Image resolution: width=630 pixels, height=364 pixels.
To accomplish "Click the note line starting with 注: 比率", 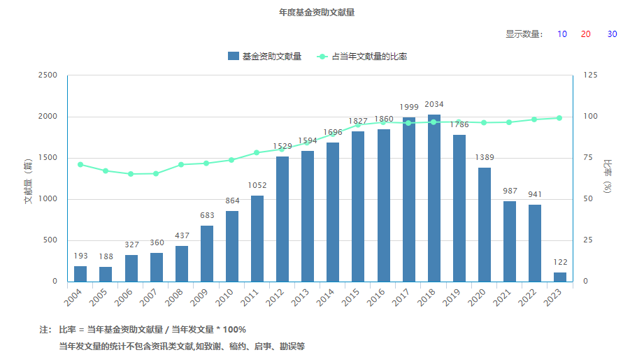I will pyautogui.click(x=143, y=330).
